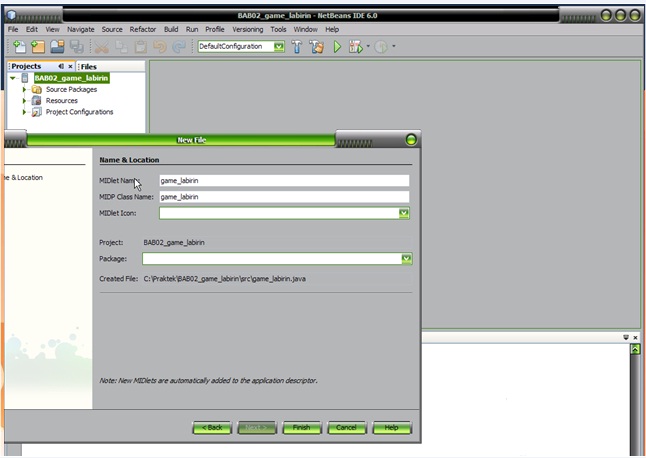This screenshot has height=458, width=646.
Task: Click the Debug Main Project icon
Action: click(355, 47)
